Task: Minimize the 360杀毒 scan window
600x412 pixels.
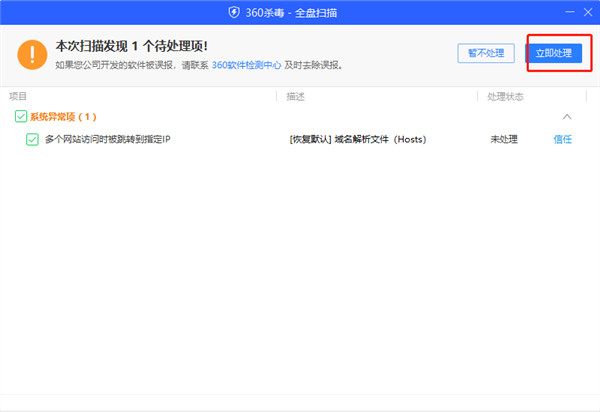Action: [x=570, y=12]
